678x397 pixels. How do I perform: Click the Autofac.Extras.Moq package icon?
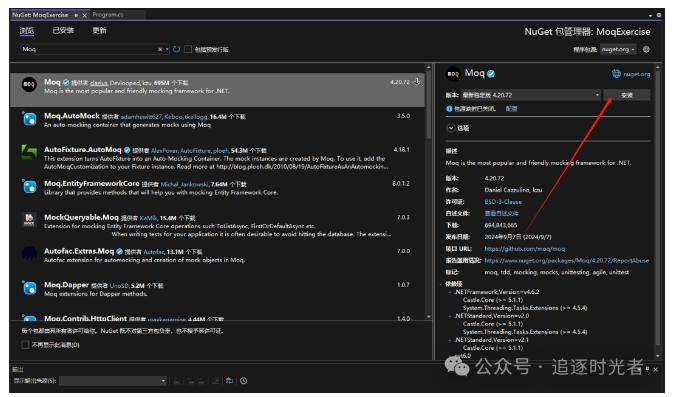click(29, 253)
